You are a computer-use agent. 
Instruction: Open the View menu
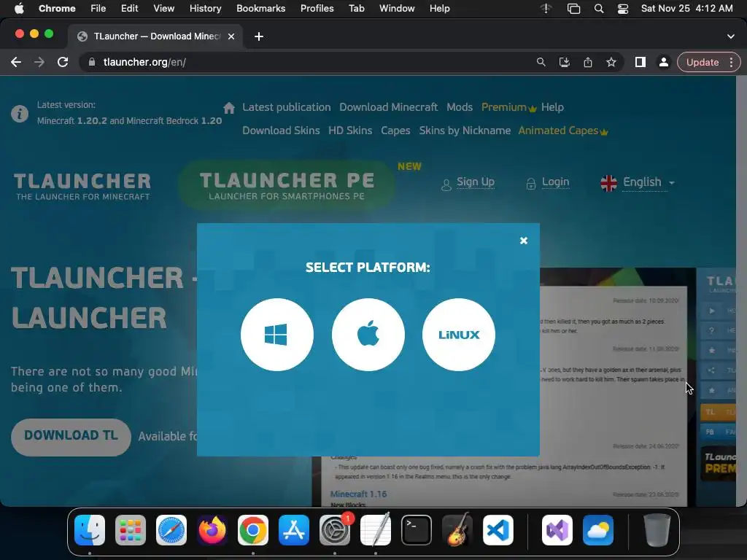(164, 8)
